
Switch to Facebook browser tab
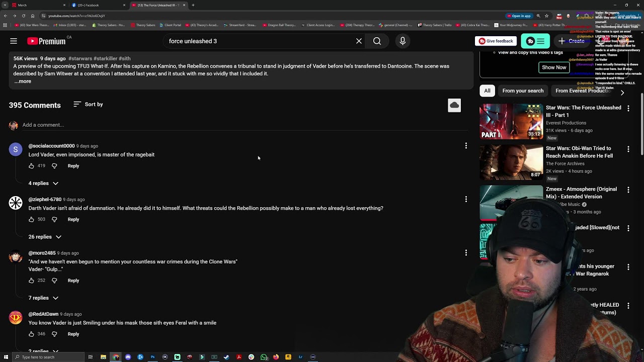pos(98,5)
